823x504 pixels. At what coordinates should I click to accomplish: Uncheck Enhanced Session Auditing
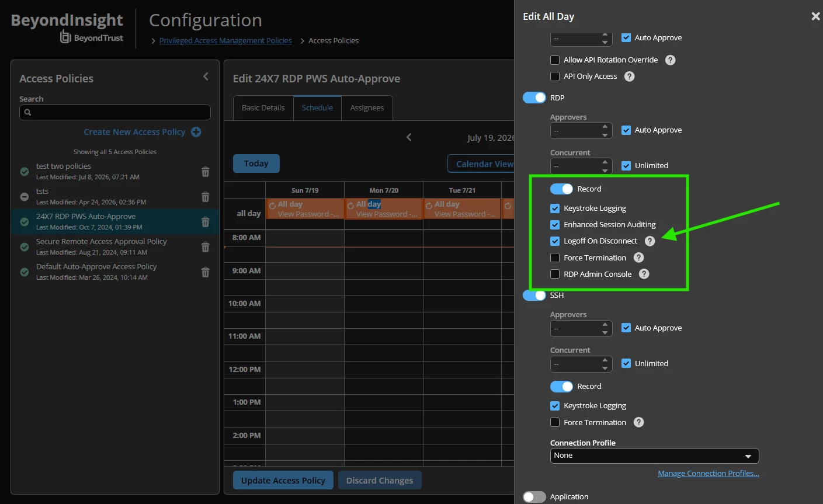tap(555, 225)
